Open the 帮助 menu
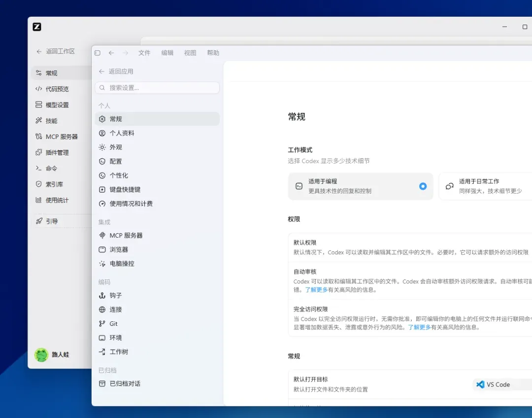Viewport: 532px width, 418px height. [x=213, y=53]
